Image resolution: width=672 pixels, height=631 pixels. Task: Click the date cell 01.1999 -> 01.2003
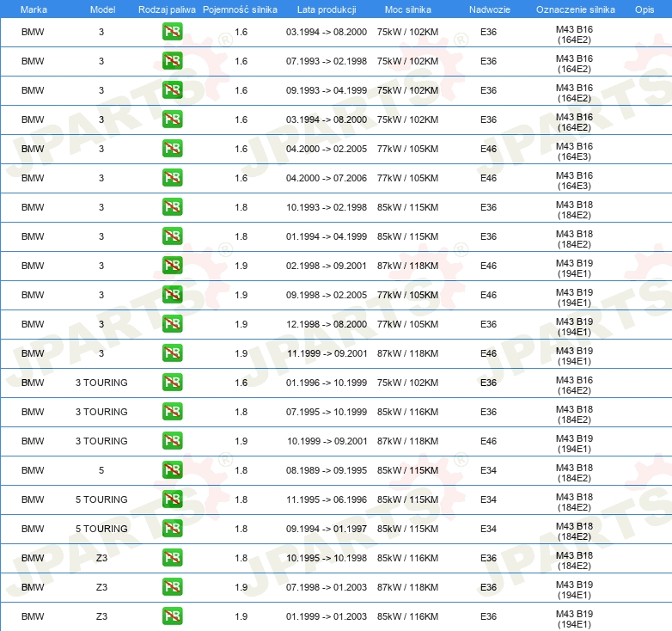tap(327, 616)
